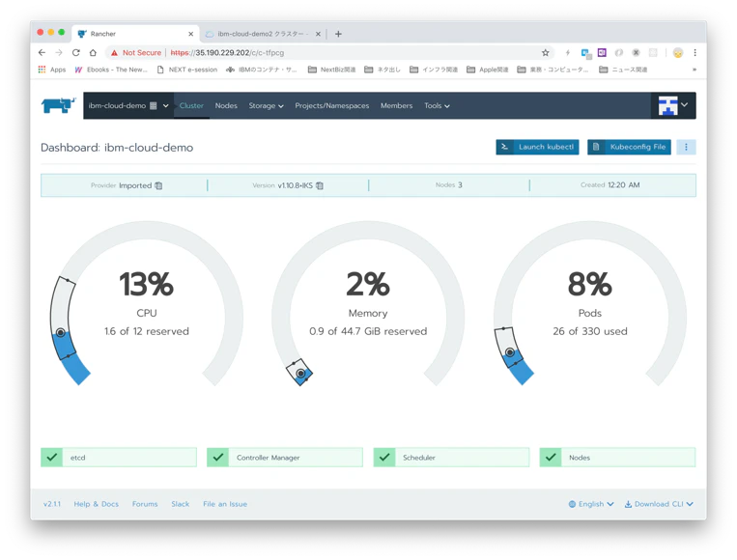737x560 pixels.
Task: Bookmark this page with the star icon
Action: point(545,52)
